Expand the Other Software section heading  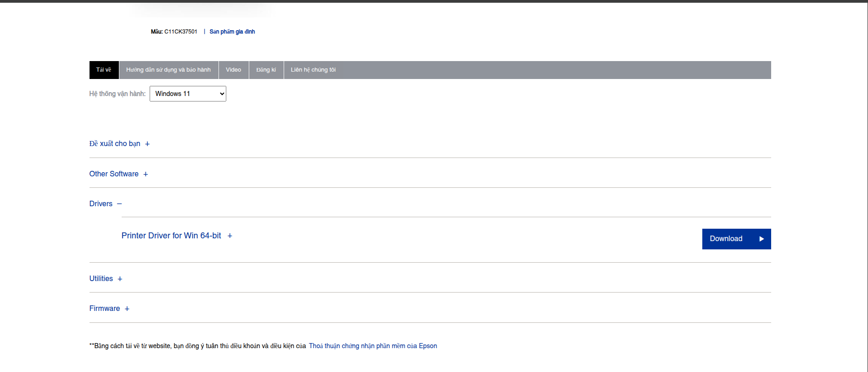pyautogui.click(x=114, y=174)
